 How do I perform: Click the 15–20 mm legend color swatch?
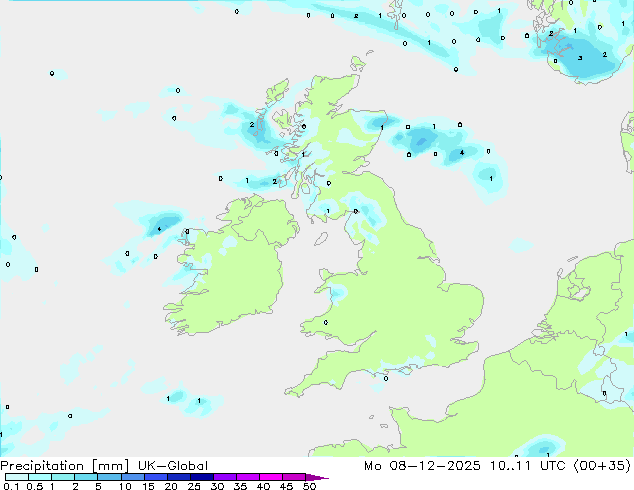point(155,477)
